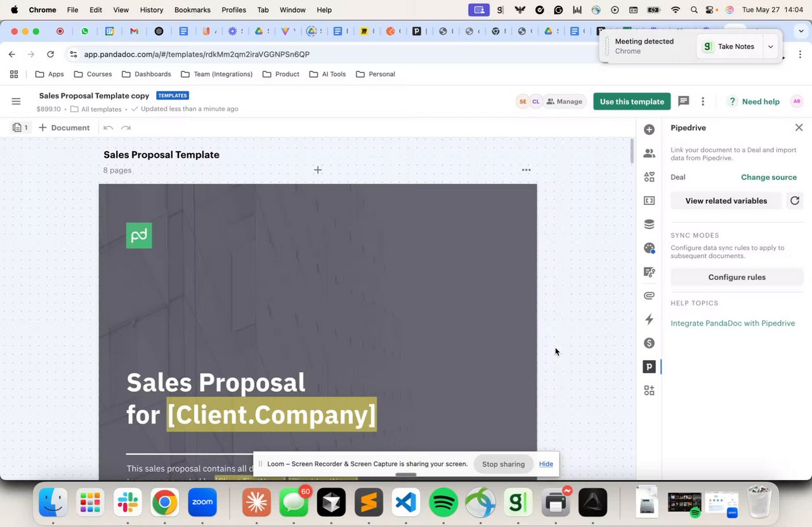The width and height of the screenshot is (812, 527).
Task: Redo the last edit
Action: coord(126,128)
